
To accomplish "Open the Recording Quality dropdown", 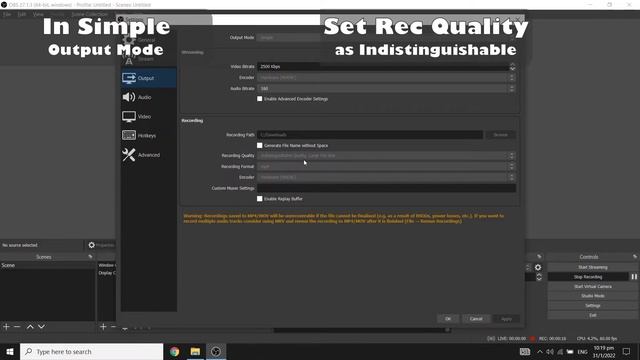I will coord(386,156).
